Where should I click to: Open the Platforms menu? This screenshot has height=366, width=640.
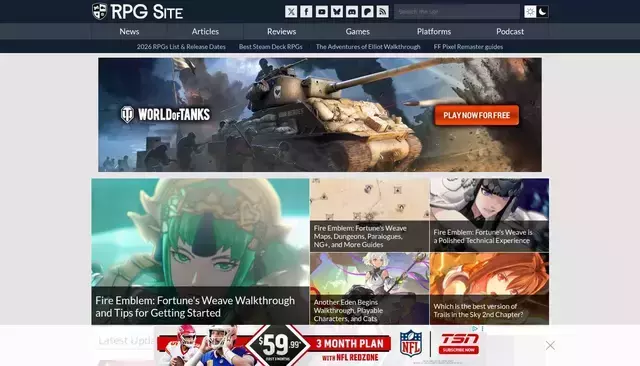tap(434, 31)
